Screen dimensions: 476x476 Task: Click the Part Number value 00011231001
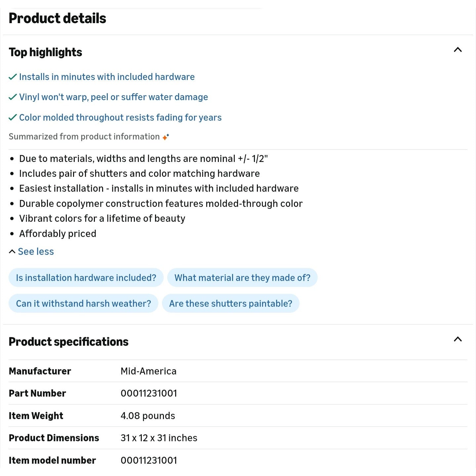(x=149, y=393)
